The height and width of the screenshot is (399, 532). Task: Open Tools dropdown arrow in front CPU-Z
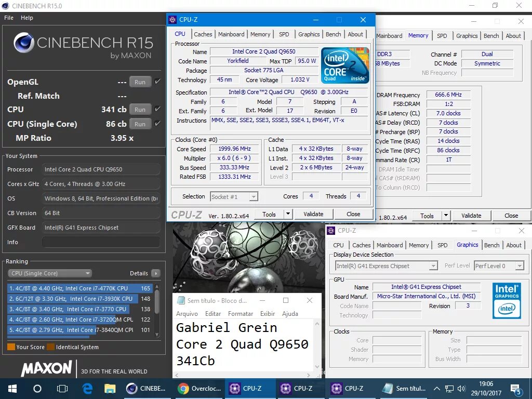pos(288,214)
